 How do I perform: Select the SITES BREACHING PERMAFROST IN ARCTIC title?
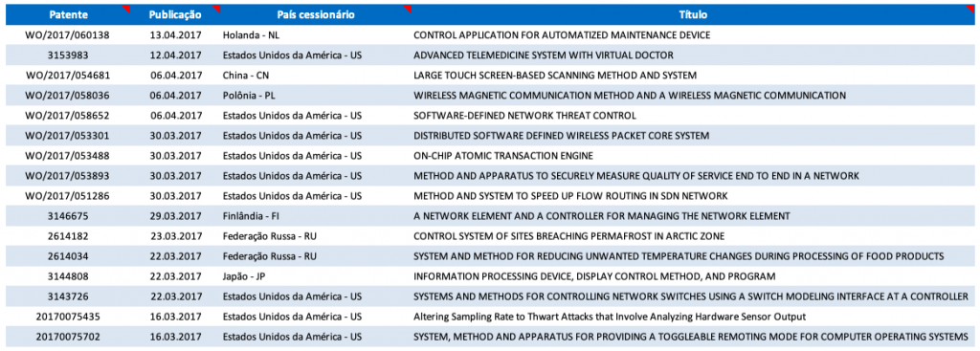568,236
